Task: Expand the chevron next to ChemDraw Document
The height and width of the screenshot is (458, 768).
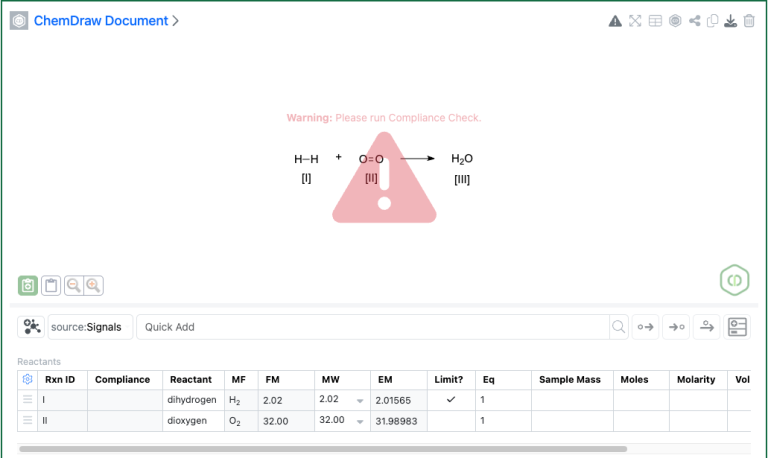Action: [x=175, y=21]
